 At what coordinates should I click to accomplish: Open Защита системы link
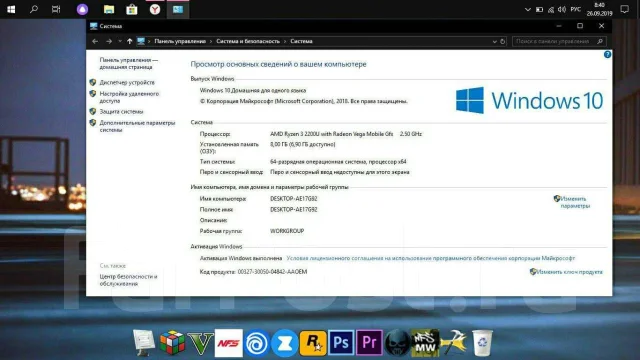click(121, 111)
